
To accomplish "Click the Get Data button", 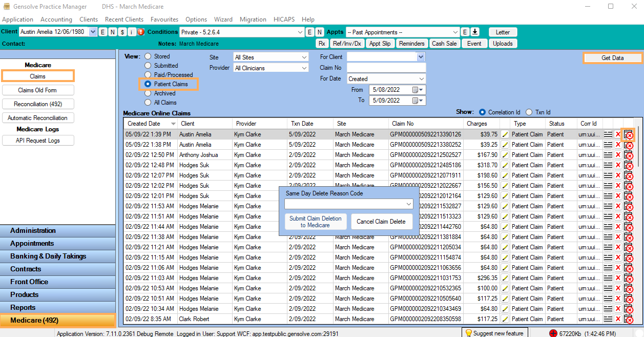I will click(613, 58).
